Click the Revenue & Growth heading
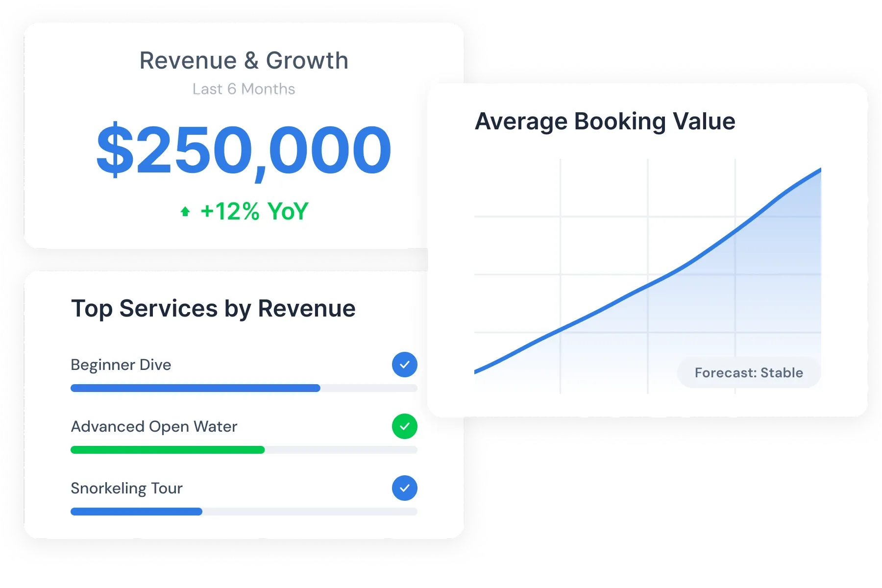This screenshot has width=882, height=588. (x=244, y=61)
